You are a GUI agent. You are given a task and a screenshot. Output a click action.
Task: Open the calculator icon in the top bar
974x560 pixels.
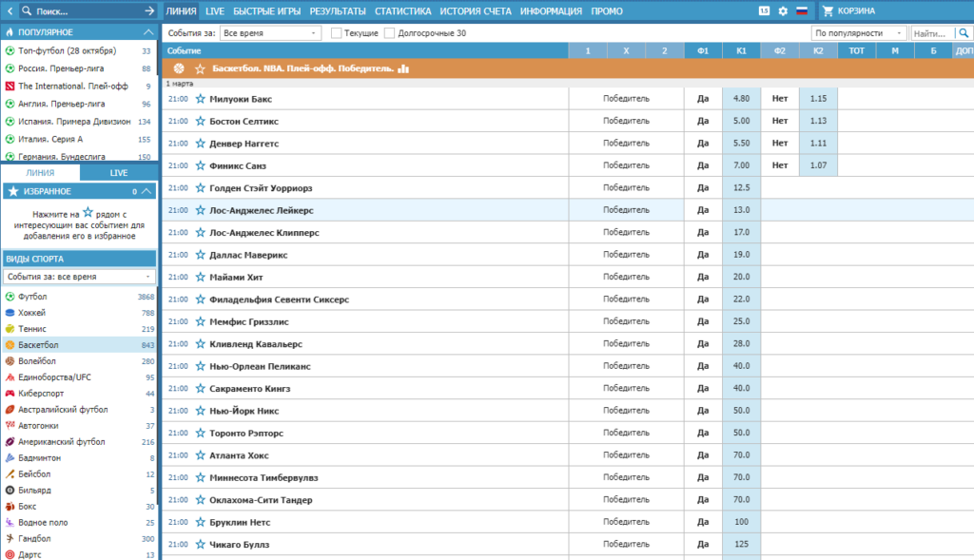(764, 10)
